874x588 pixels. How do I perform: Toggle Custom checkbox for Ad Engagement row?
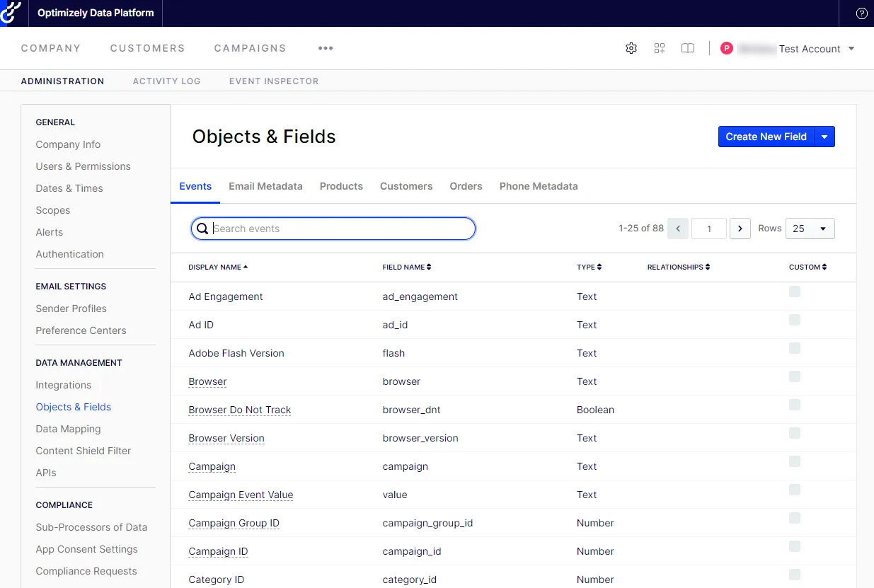pyautogui.click(x=795, y=292)
